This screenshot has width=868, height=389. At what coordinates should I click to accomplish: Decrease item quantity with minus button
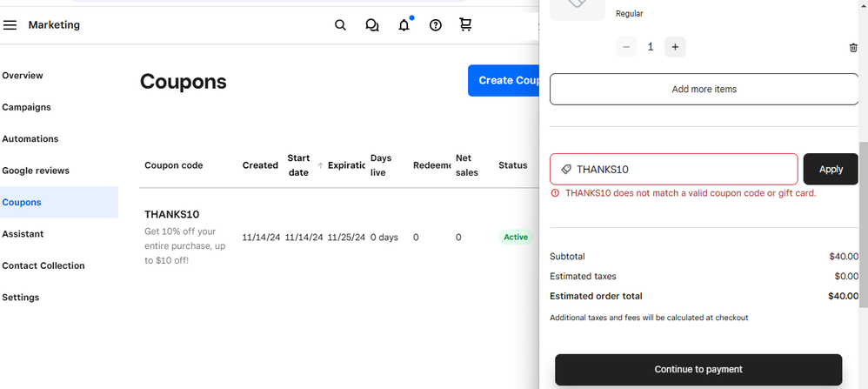626,47
